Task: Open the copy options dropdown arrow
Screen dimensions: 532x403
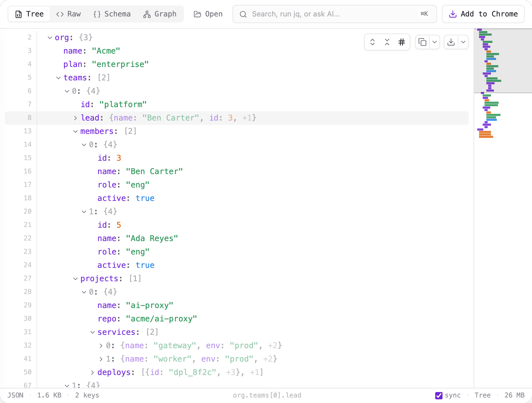Action: [435, 42]
